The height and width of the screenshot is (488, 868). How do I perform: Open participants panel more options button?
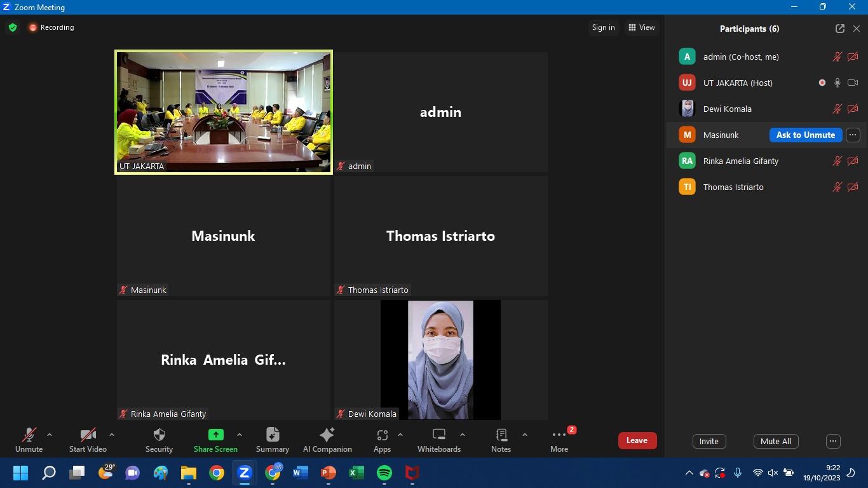(833, 441)
